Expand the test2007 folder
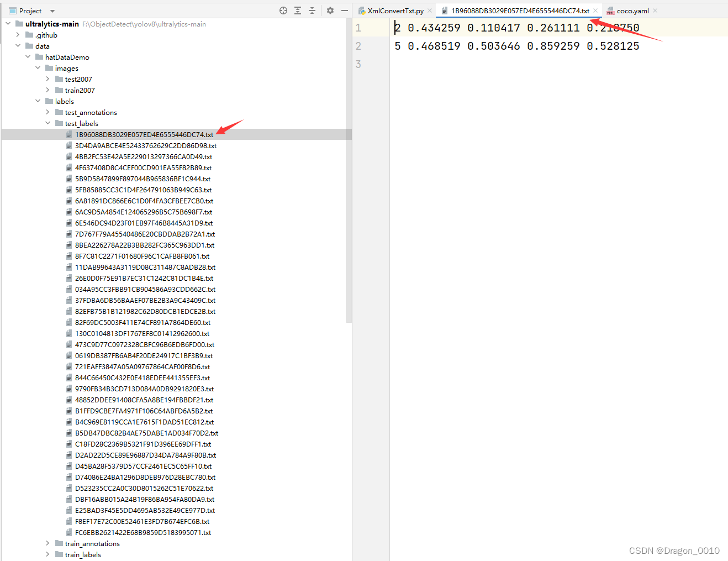Screen dimensions: 728x561 pos(48,79)
